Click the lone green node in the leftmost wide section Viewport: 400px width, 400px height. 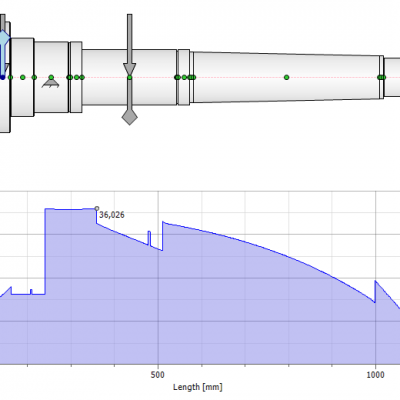pyautogui.click(x=23, y=77)
